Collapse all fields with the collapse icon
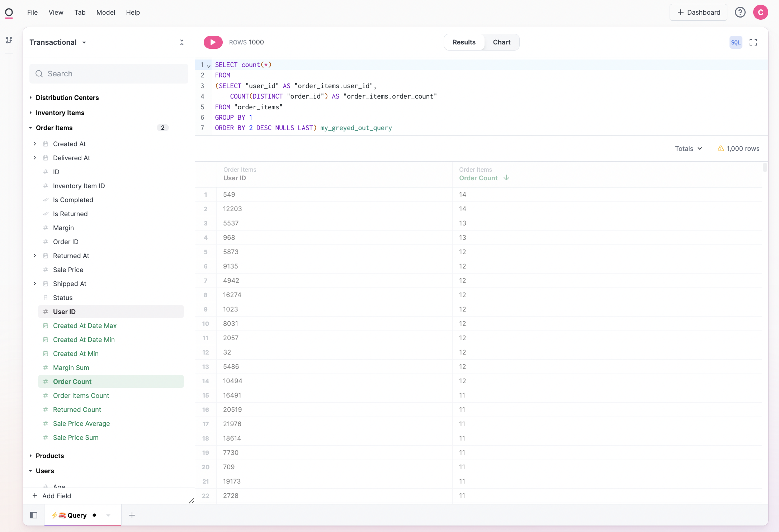Screen dimensions: 779x532 [x=182, y=42]
